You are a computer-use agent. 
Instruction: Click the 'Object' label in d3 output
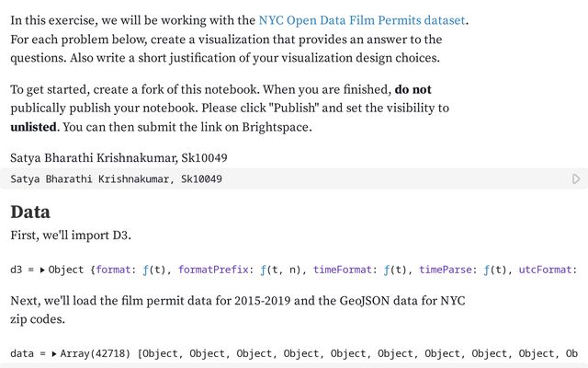[66, 270]
